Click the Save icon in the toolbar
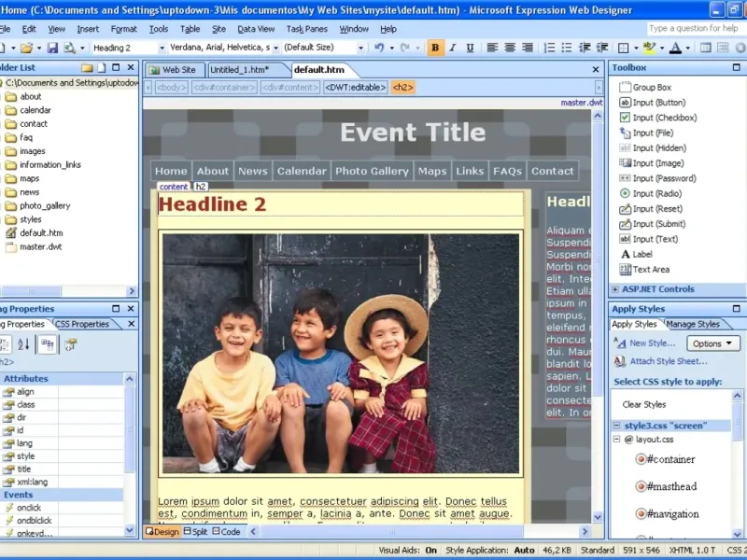 53,48
